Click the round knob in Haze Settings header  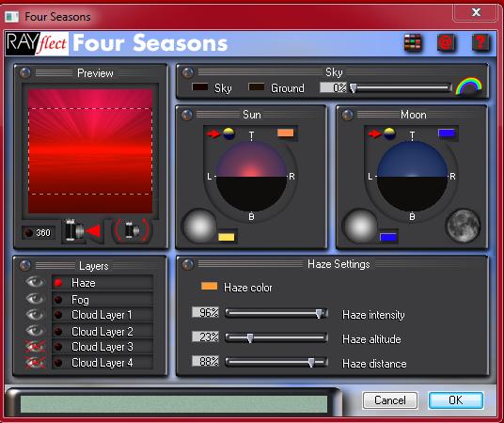click(x=187, y=264)
